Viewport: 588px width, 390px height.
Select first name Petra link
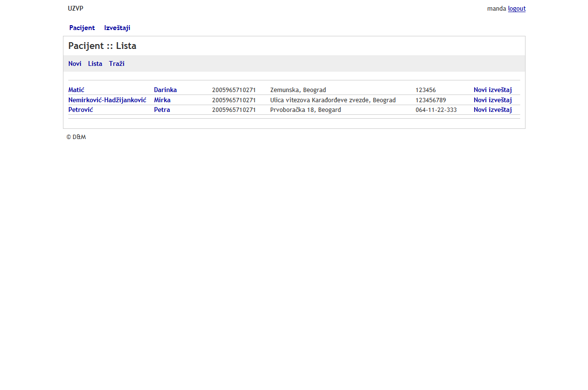tap(162, 110)
